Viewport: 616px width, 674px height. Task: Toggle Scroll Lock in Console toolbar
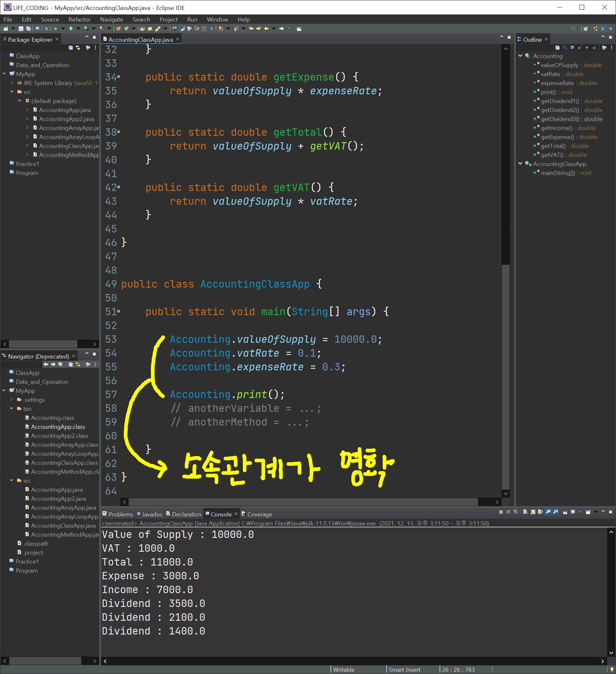[533, 512]
